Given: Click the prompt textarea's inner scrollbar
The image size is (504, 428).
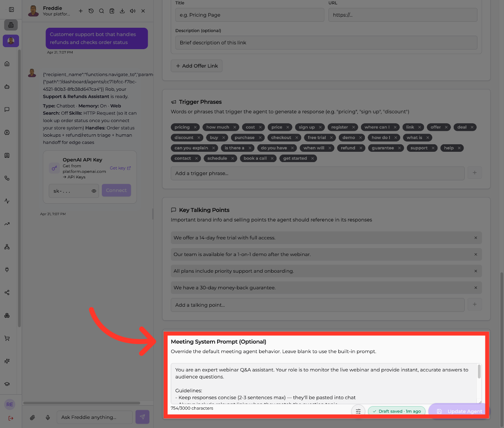Looking at the screenshot, I should point(479,372).
